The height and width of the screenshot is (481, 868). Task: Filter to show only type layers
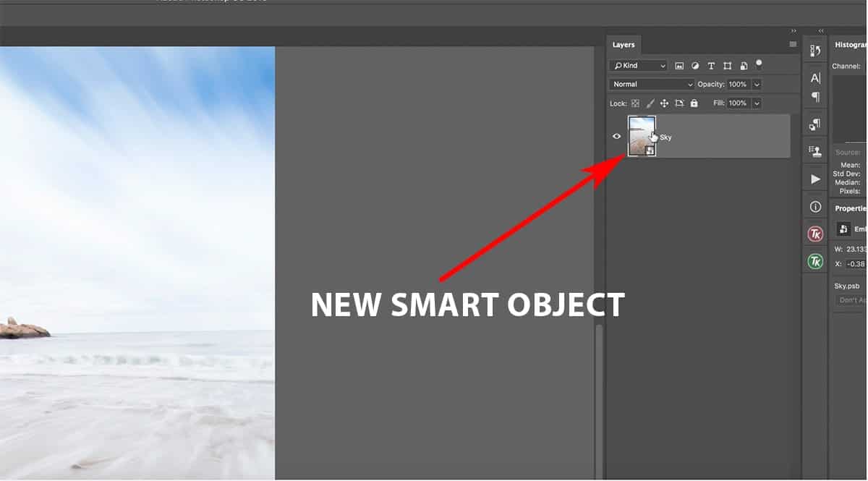point(711,65)
